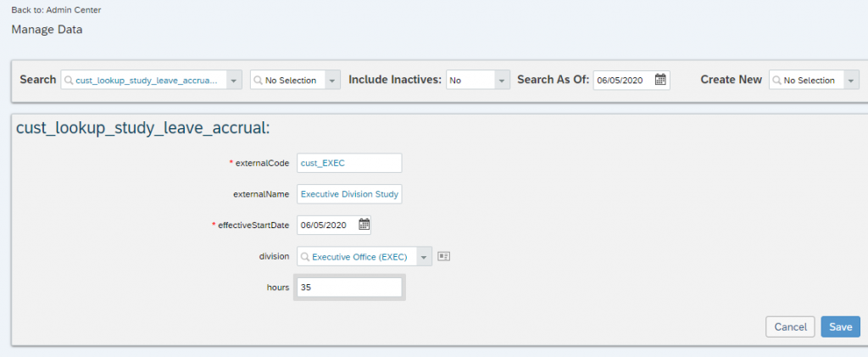Click the externalCode input field
The height and width of the screenshot is (357, 868).
(x=349, y=164)
